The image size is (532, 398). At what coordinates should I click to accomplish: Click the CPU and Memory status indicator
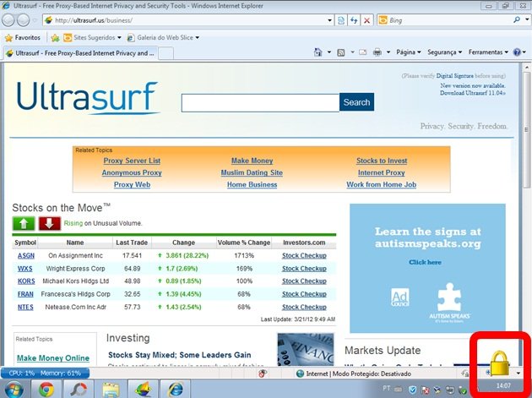coord(45,373)
